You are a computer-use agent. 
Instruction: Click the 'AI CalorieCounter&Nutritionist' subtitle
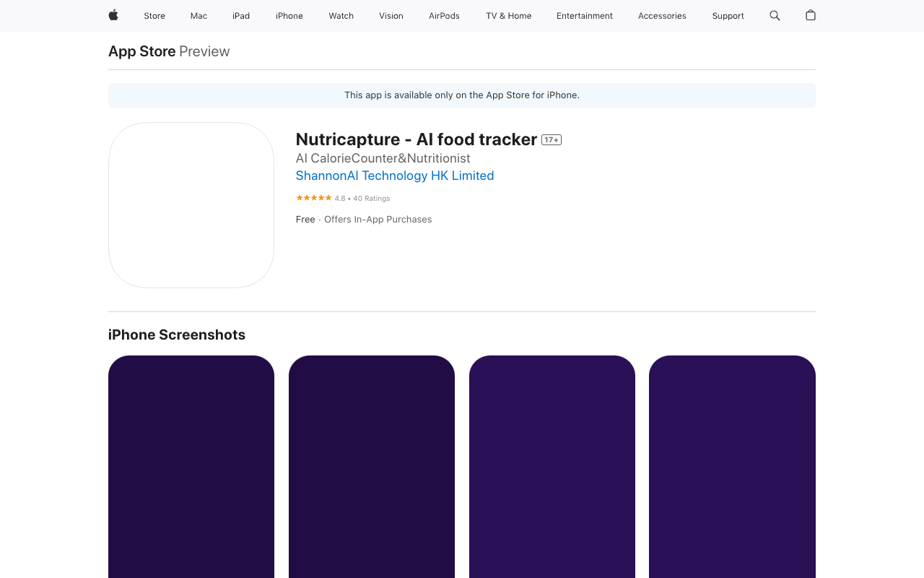pyautogui.click(x=383, y=158)
